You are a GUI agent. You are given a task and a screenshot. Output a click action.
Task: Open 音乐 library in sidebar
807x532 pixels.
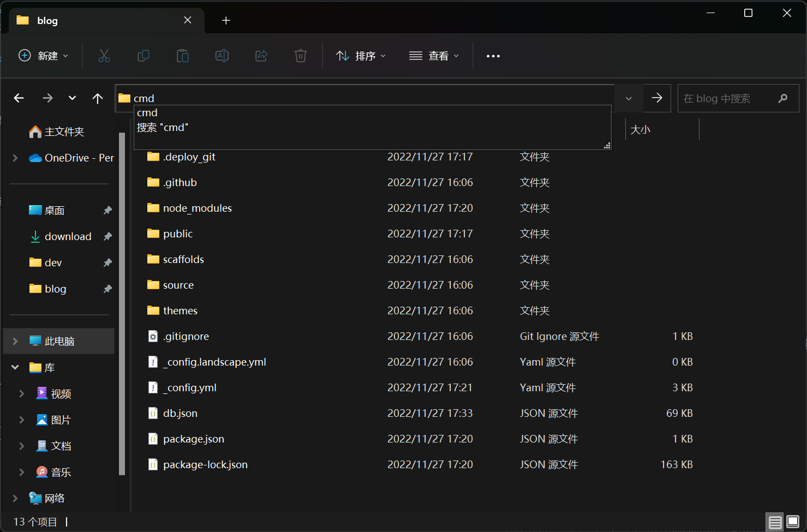[x=61, y=472]
